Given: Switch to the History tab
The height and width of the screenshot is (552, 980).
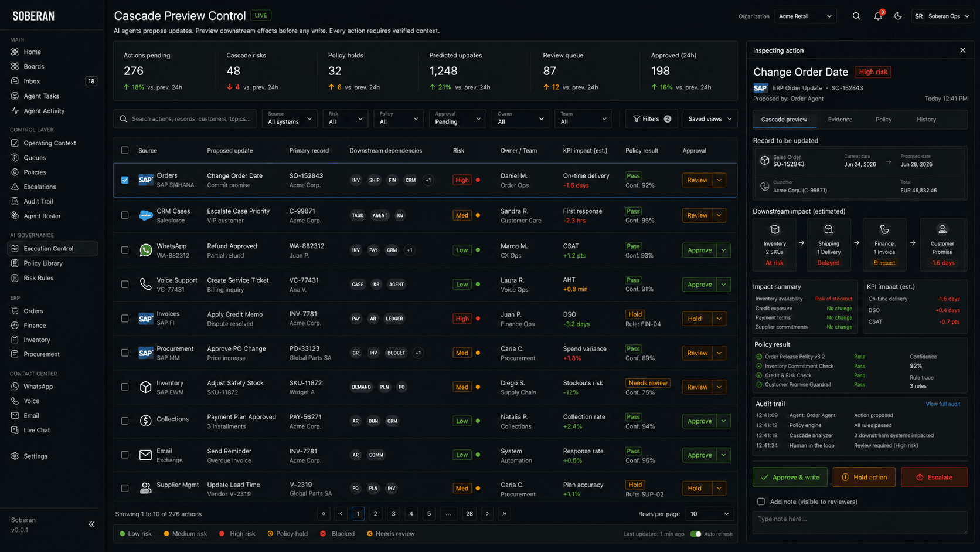Looking at the screenshot, I should click(926, 120).
